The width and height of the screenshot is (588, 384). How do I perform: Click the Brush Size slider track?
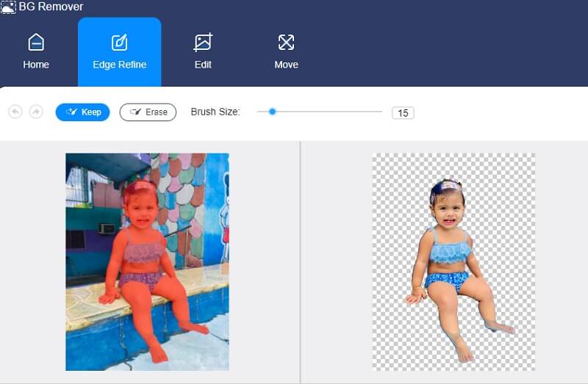click(x=320, y=112)
